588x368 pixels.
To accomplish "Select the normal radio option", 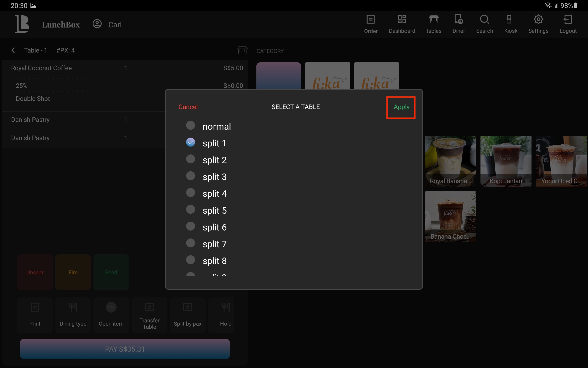I will (x=190, y=126).
